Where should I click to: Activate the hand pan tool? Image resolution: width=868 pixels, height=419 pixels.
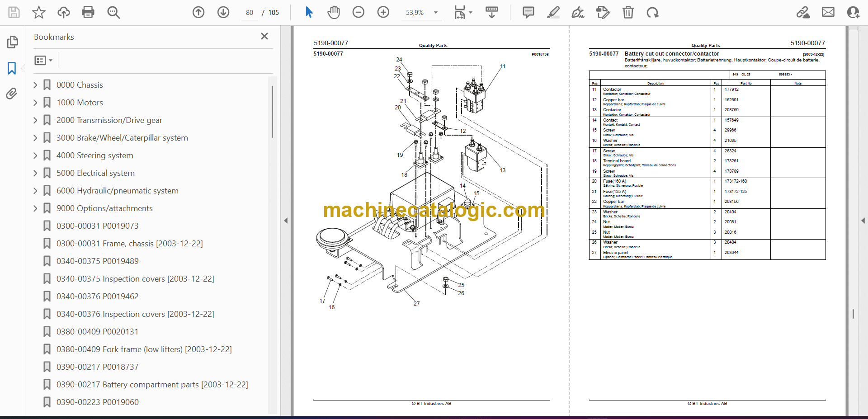(x=334, y=12)
